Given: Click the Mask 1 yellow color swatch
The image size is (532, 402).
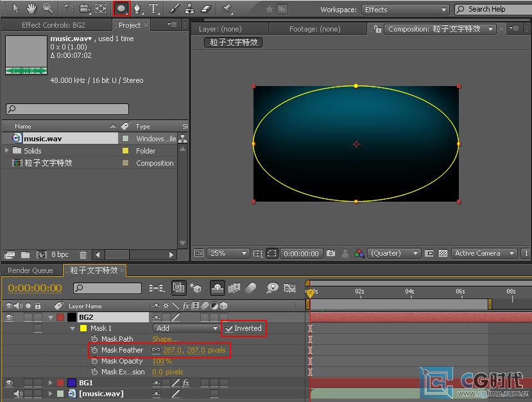Looking at the screenshot, I should (x=83, y=328).
